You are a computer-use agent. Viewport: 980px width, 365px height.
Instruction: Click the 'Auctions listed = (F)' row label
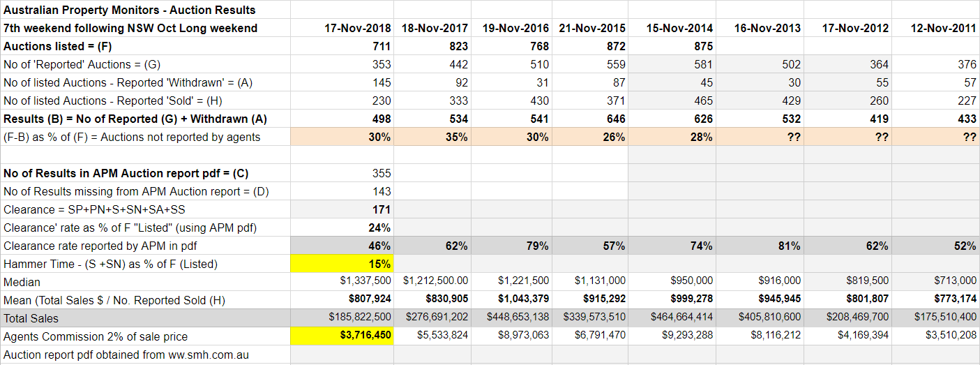pos(58,46)
